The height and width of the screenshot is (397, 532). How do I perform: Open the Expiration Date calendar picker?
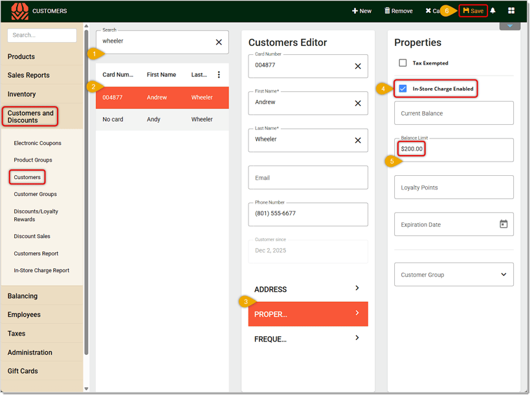pyautogui.click(x=505, y=224)
